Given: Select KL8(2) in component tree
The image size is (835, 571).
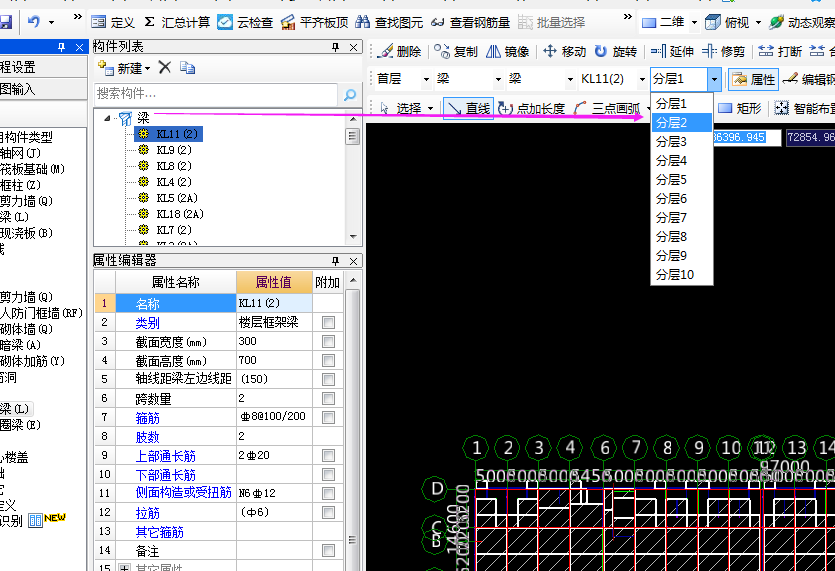Looking at the screenshot, I should tap(174, 166).
